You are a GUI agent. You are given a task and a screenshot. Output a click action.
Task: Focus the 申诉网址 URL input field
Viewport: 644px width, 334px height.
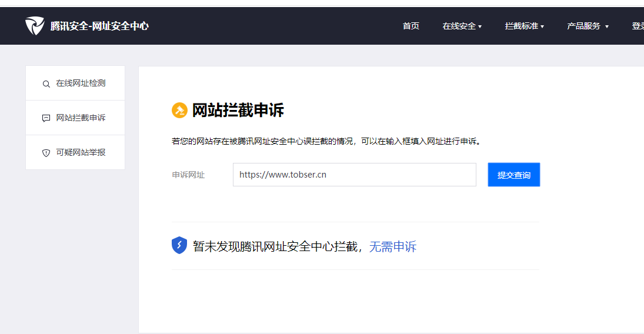tap(355, 175)
